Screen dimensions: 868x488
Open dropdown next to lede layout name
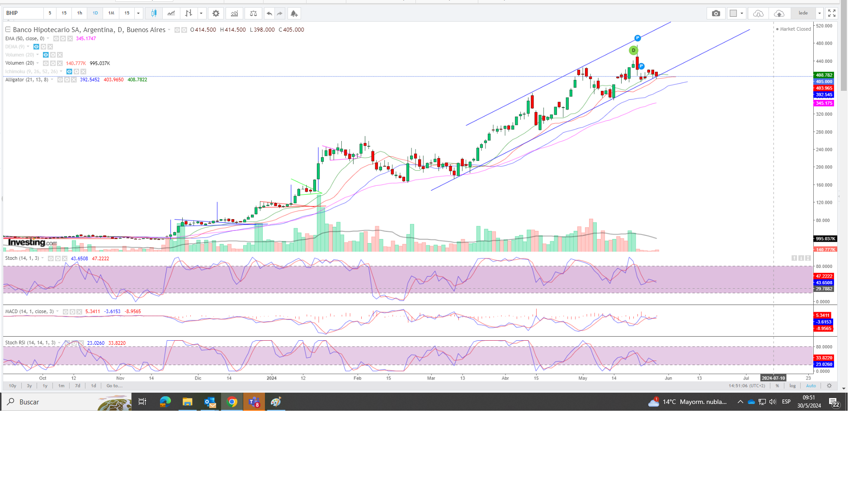[820, 13]
